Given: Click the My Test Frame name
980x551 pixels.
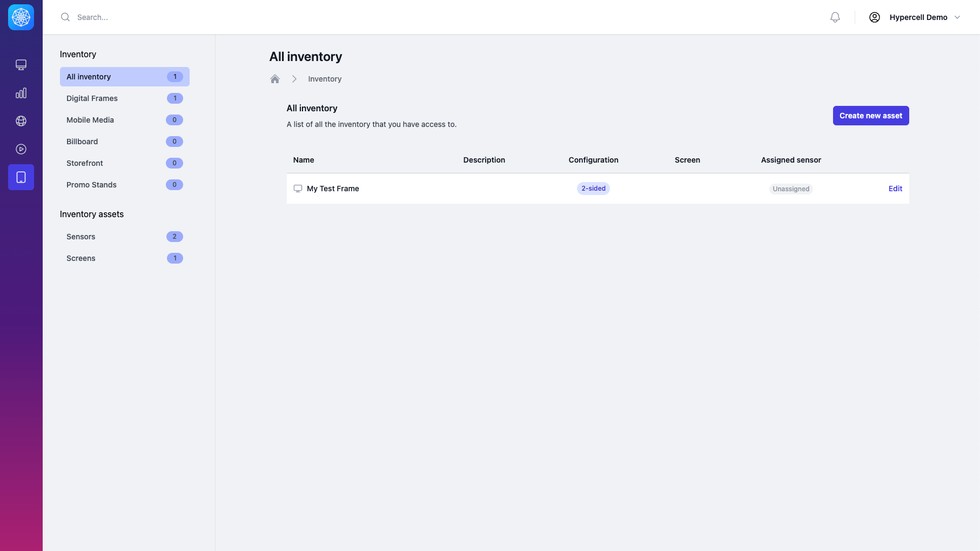Looking at the screenshot, I should click(333, 189).
